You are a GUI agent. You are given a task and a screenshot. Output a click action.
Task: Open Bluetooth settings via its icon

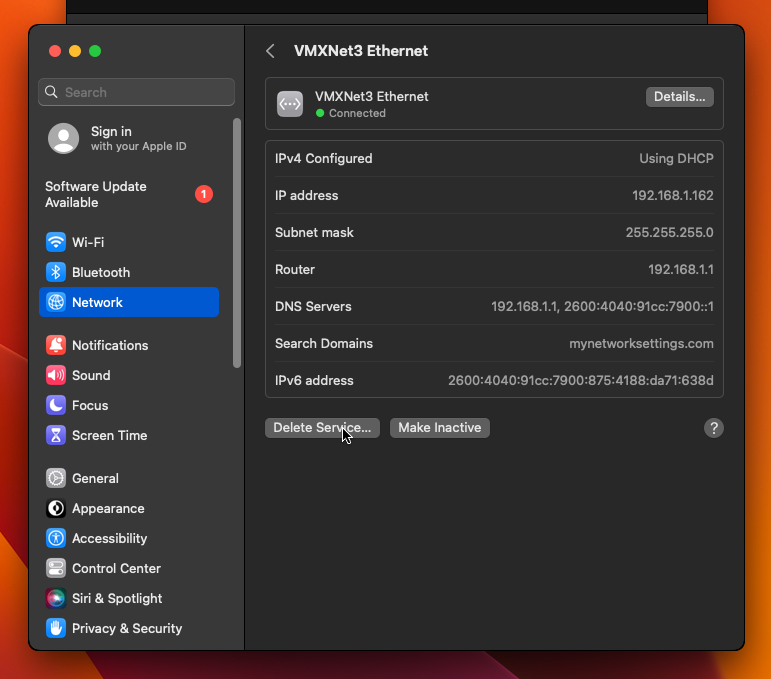click(56, 272)
